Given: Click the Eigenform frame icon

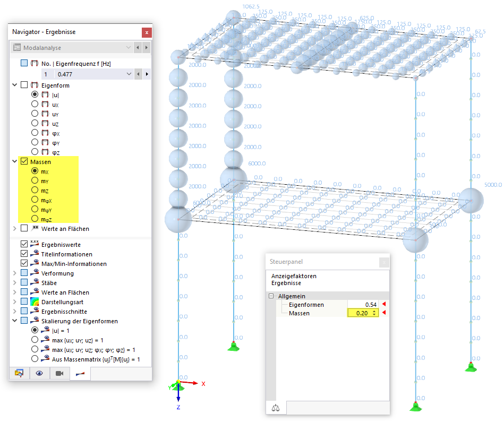Looking at the screenshot, I should [35, 85].
